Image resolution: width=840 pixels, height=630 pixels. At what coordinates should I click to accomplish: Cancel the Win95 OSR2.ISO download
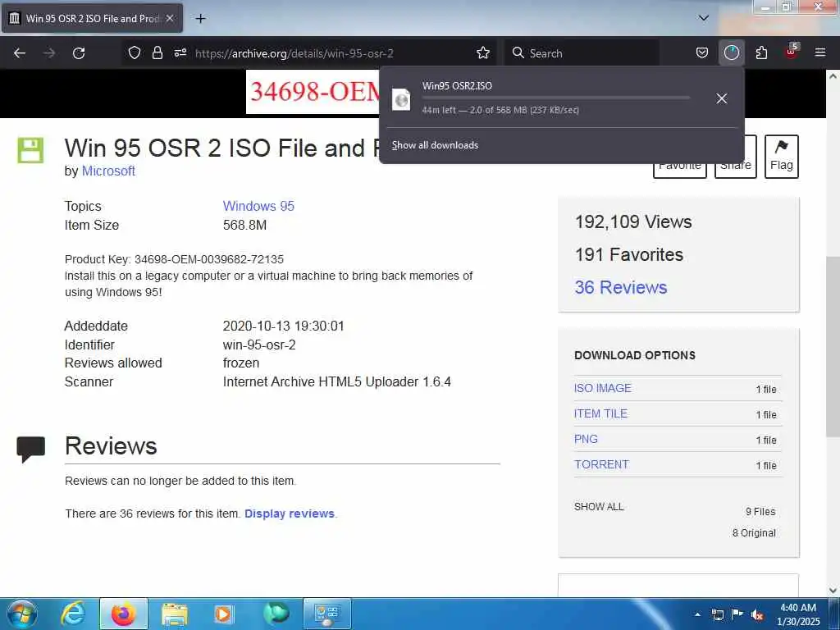(722, 98)
